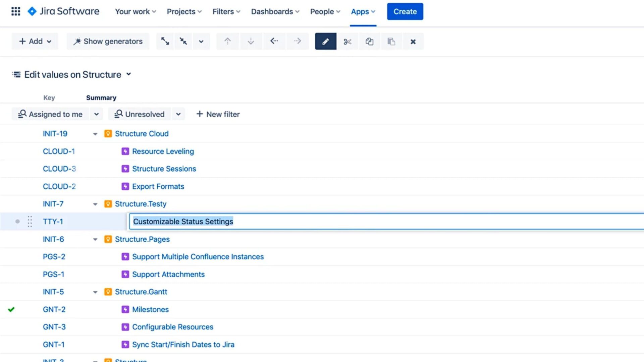Click the Show generators button

107,41
